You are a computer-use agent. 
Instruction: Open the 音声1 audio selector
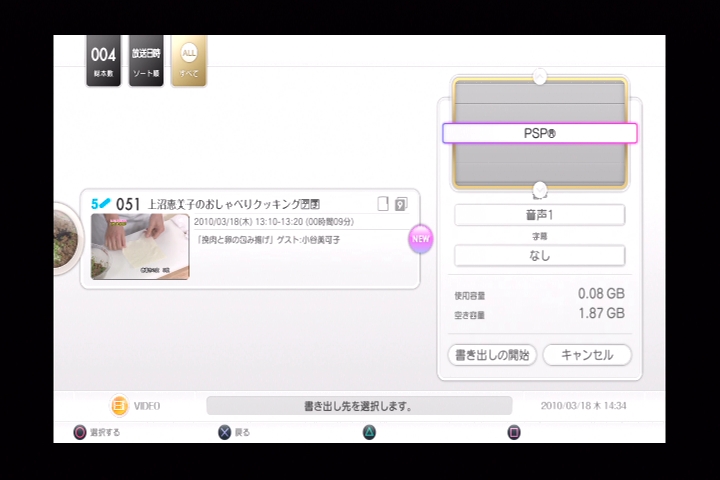[x=540, y=215]
